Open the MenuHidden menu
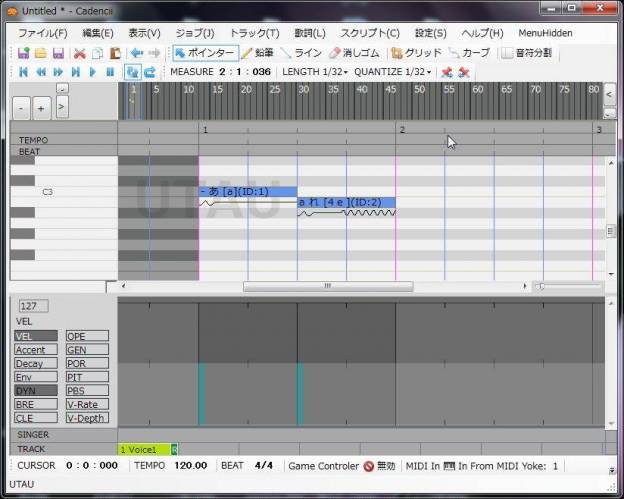This screenshot has height=499, width=624. pos(545,33)
